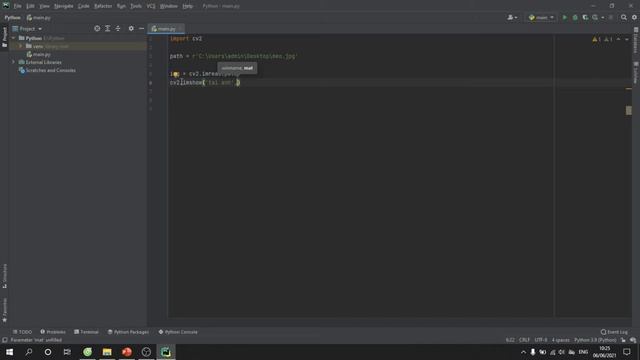Open the user account menu
The width and height of the screenshot is (640, 360).
pos(512,18)
